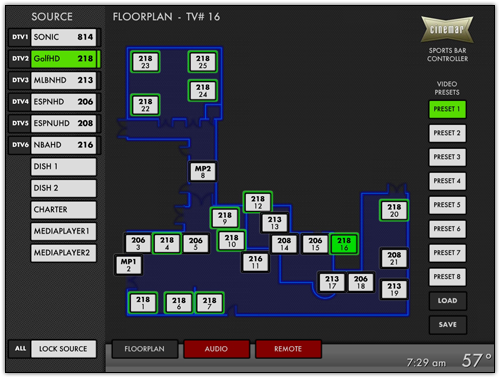Switch to the Audio tab

216,349
